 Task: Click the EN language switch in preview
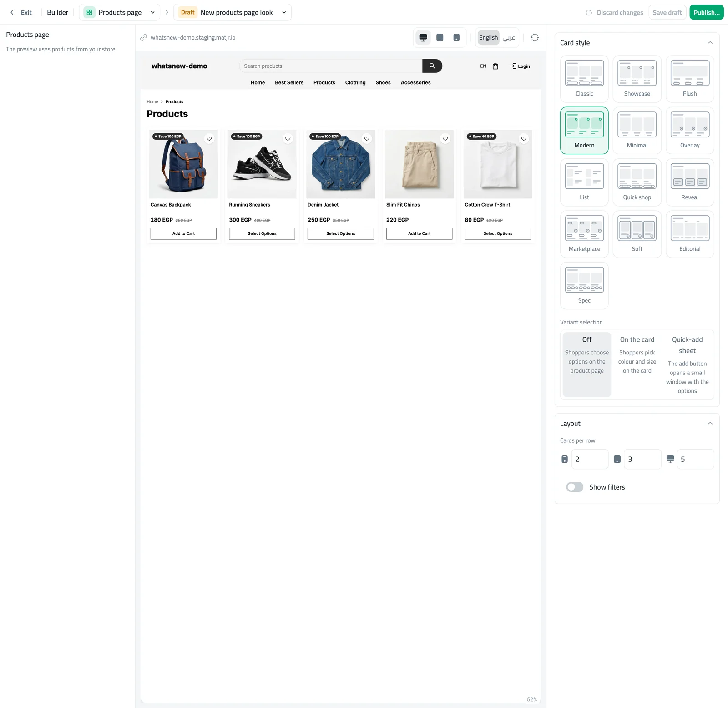pyautogui.click(x=483, y=66)
